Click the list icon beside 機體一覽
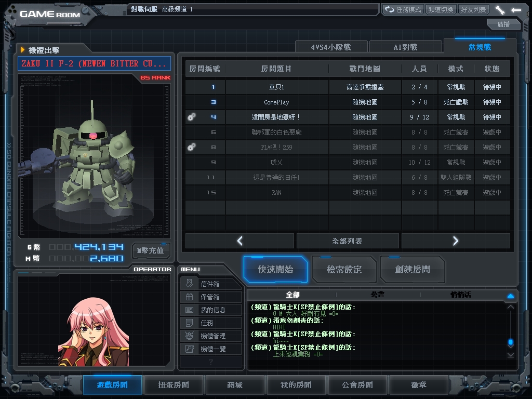Image resolution: width=532 pixels, height=399 pixels. [x=189, y=349]
